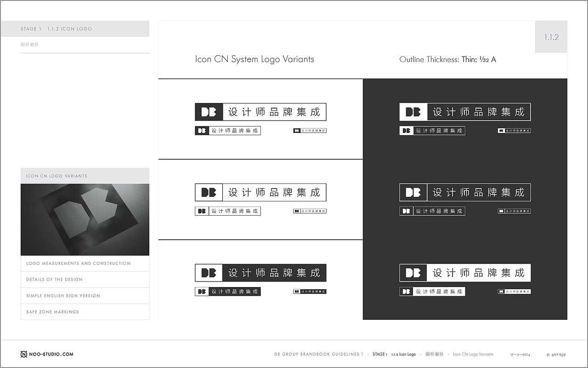This screenshot has width=588, height=368.
Task: Click Icon CN Logo Variants breadcrumb in footer
Action: (x=473, y=354)
